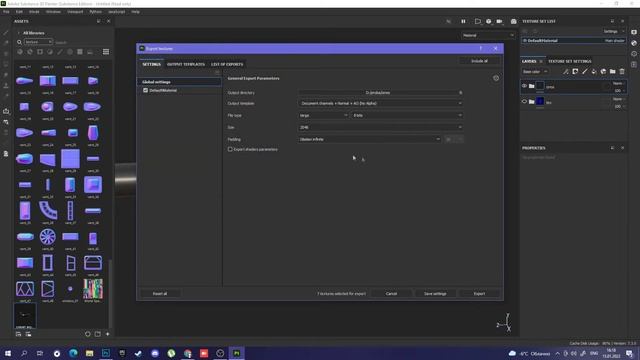
Task: Filter assets by brush stroke icon
Action: coord(60,52)
